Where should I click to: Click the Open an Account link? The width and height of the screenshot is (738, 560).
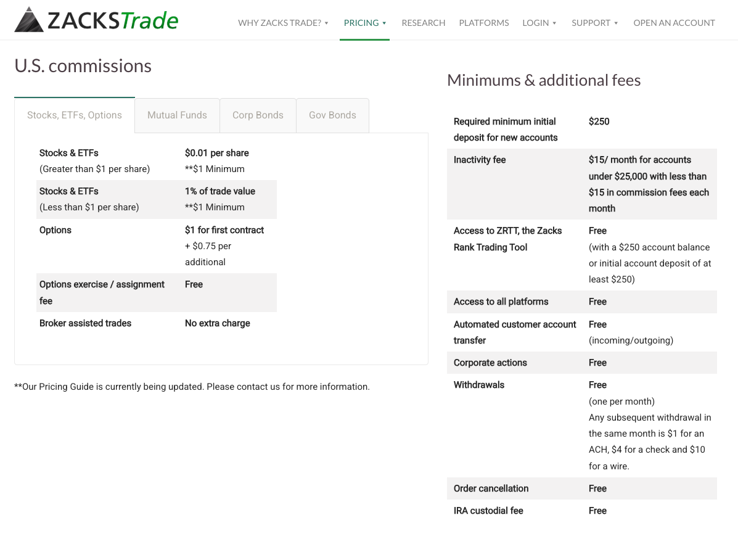[674, 23]
